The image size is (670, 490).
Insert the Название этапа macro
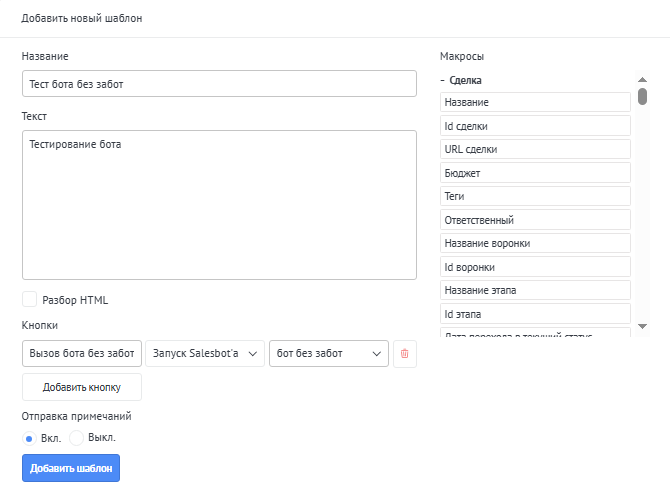(x=535, y=290)
